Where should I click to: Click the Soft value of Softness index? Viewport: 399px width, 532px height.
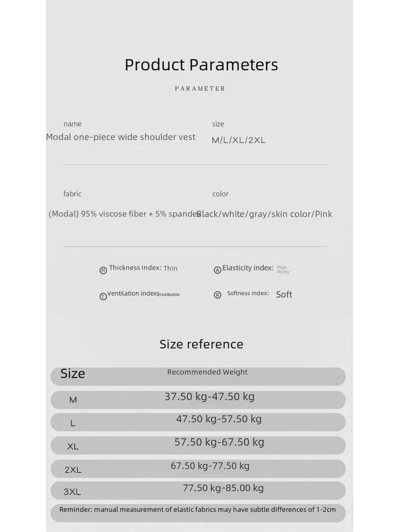284,295
